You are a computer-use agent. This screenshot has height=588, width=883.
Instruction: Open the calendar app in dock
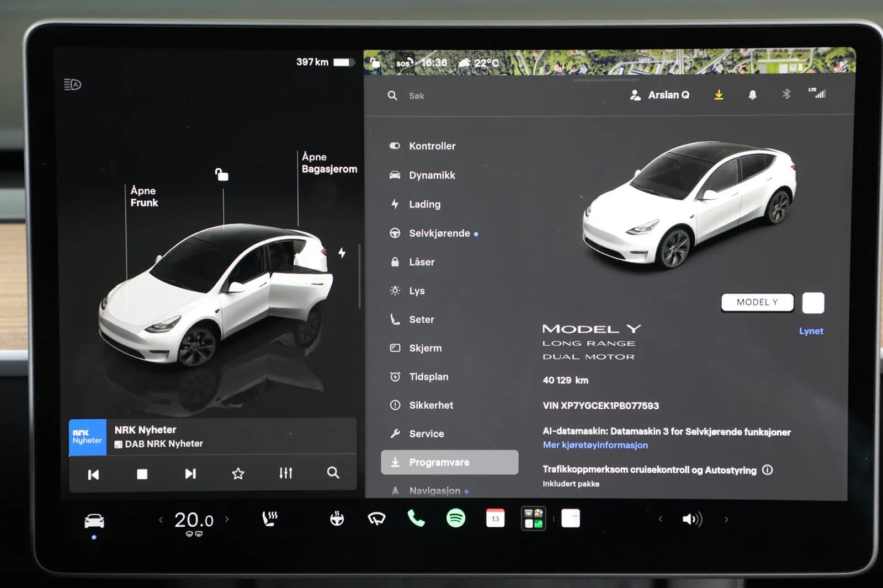pyautogui.click(x=495, y=518)
